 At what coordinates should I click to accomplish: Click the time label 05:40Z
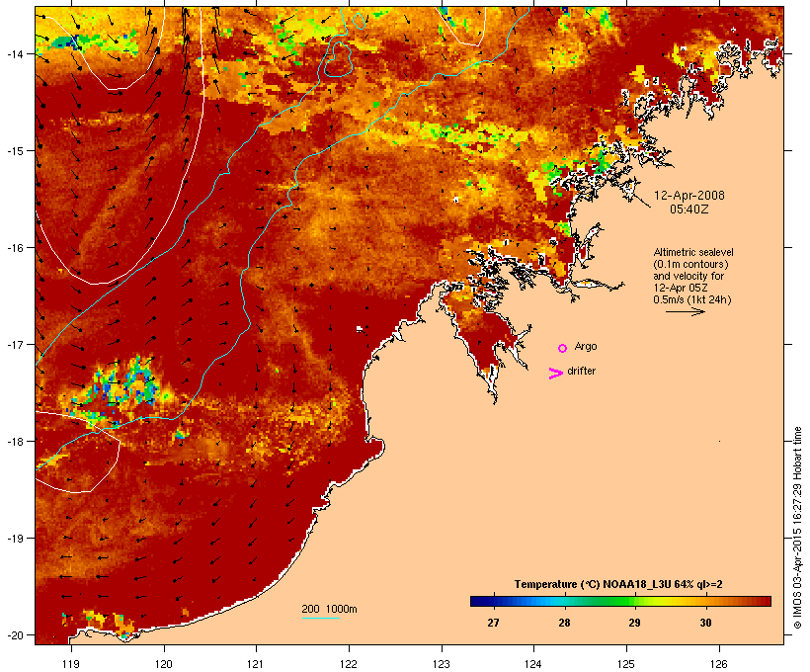(689, 210)
